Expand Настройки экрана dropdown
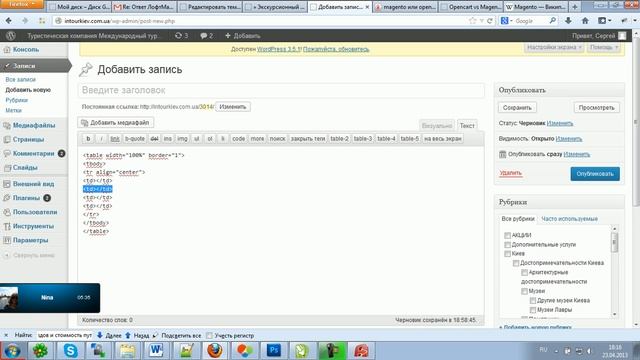The width and height of the screenshot is (640, 360). pyautogui.click(x=554, y=47)
